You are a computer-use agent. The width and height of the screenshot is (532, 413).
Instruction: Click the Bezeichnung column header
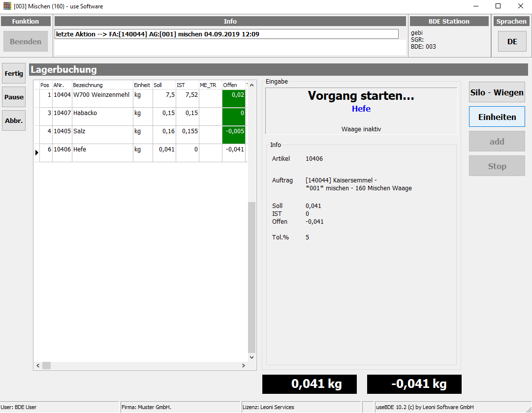tap(102, 85)
